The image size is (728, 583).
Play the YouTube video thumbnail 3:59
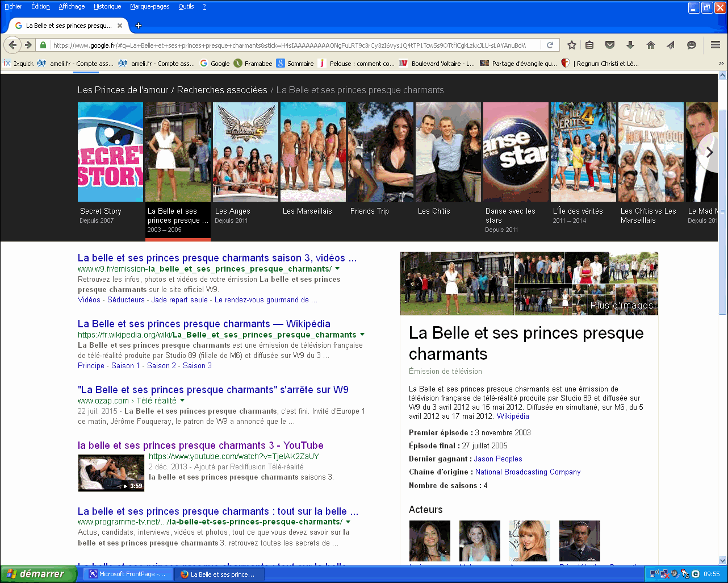[111, 473]
